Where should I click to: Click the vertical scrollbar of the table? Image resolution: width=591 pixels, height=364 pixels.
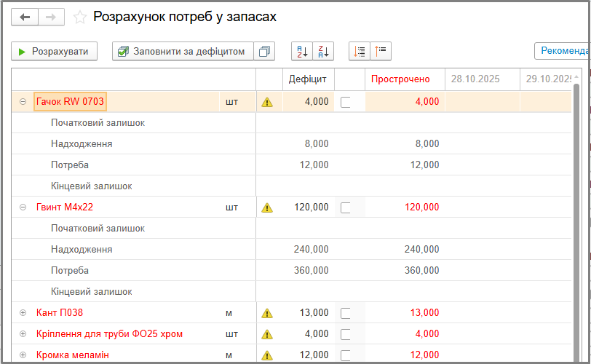[576, 222]
